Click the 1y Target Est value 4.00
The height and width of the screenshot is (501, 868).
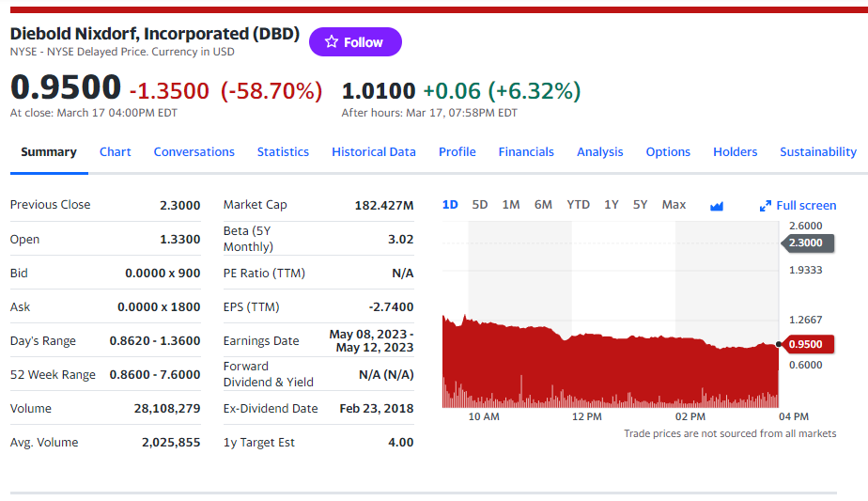[x=401, y=443]
